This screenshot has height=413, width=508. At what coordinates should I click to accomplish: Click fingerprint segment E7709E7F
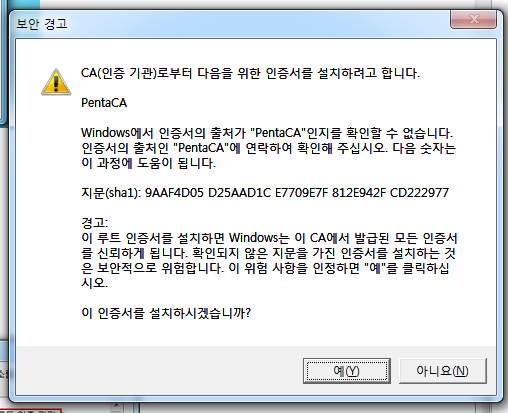click(301, 193)
